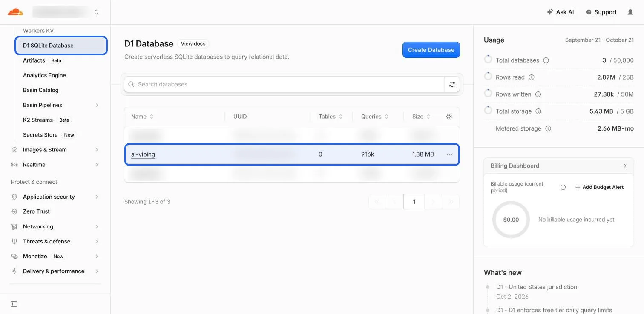Click the Realtime broadcast icon
Image resolution: width=644 pixels, height=314 pixels.
14,165
